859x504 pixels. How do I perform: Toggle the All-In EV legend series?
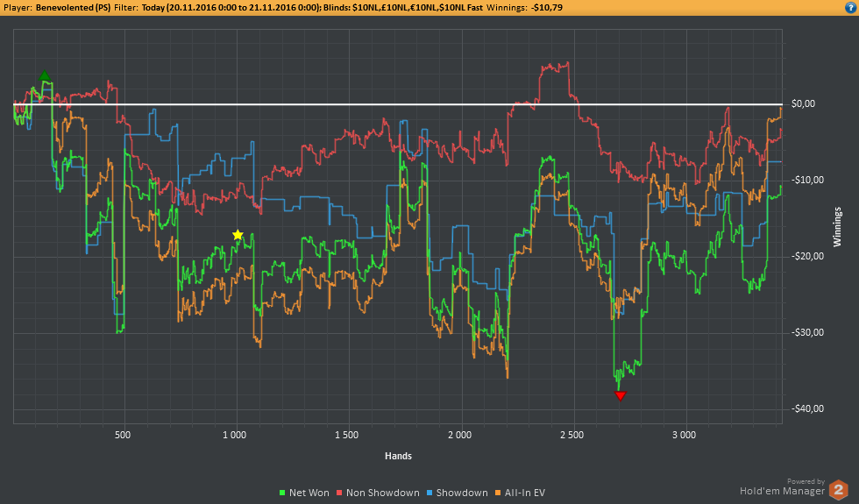(x=524, y=493)
